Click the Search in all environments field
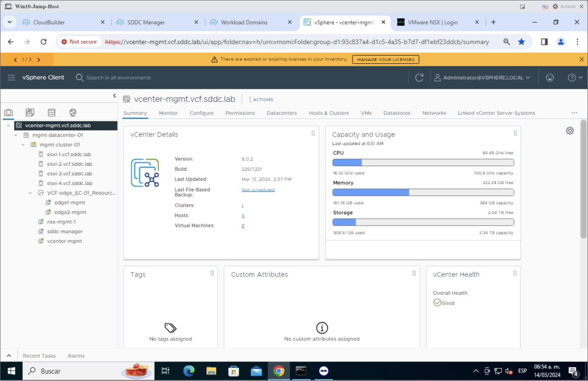Image resolution: width=588 pixels, height=381 pixels. (x=119, y=77)
